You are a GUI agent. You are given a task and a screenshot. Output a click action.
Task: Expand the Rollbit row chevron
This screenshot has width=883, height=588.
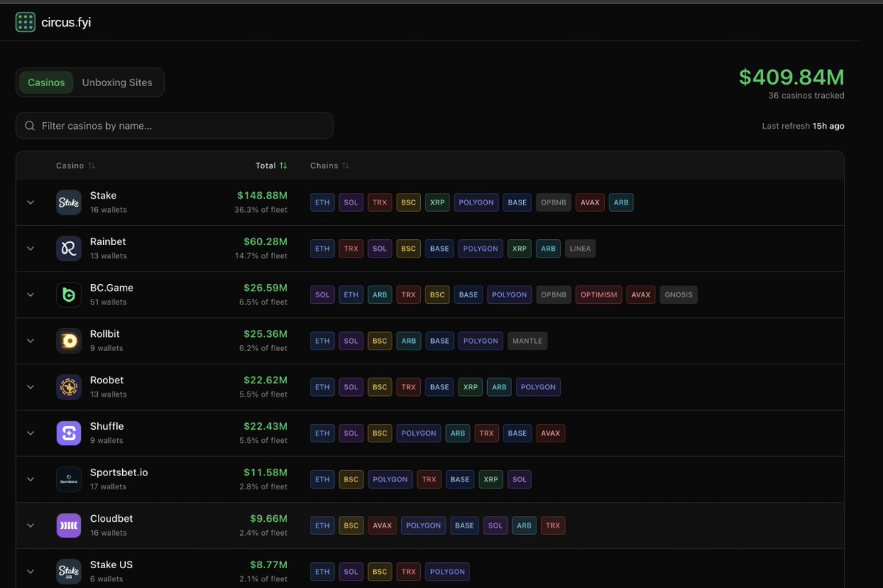[30, 341]
